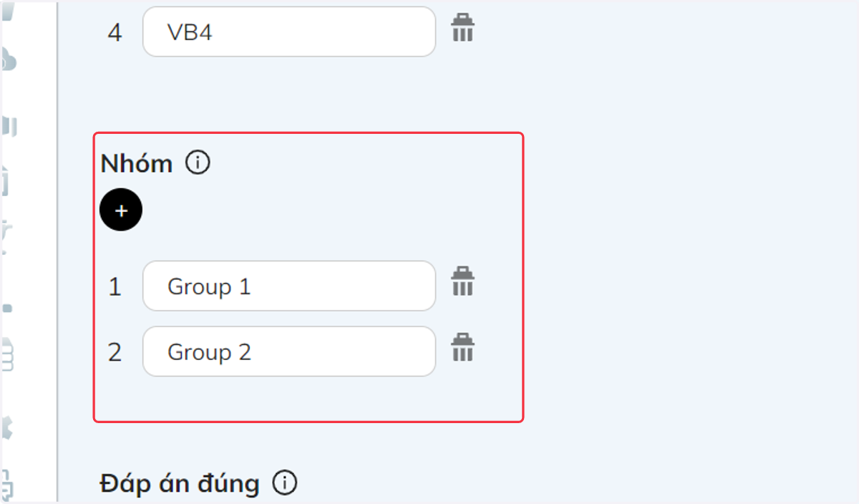Show info tooltip beside Đáp án đúng
Screen dimensions: 859x504
tap(284, 483)
